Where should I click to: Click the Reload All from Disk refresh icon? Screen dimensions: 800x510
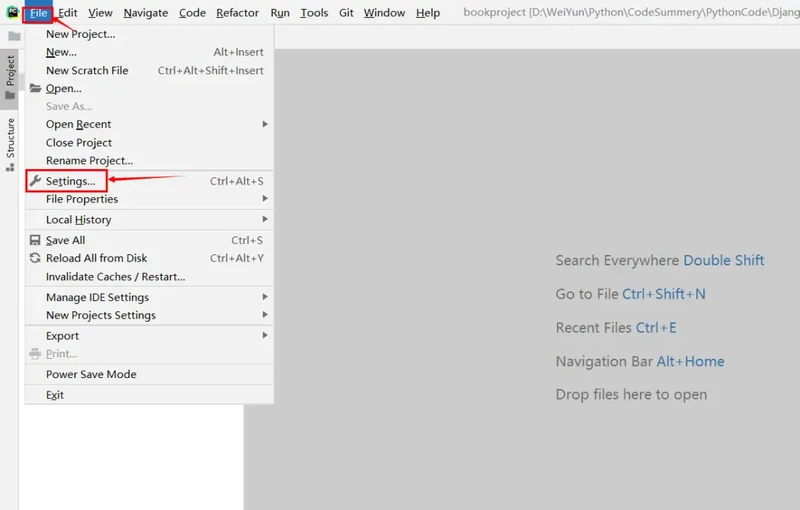pyautogui.click(x=35, y=258)
